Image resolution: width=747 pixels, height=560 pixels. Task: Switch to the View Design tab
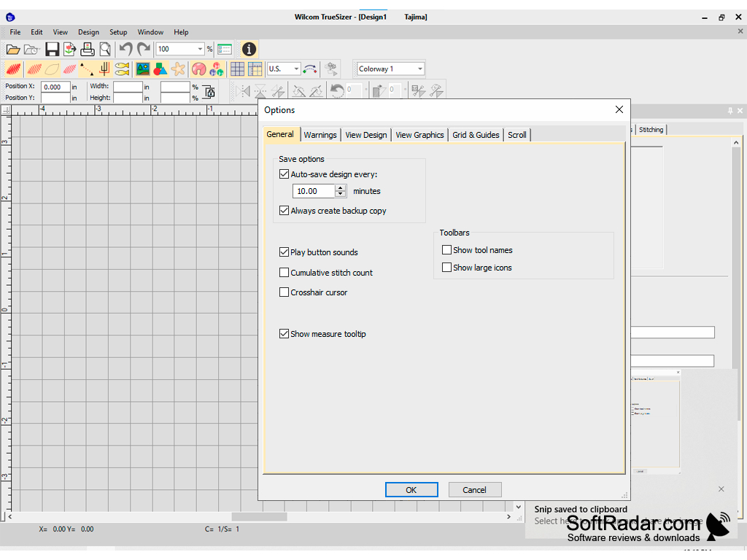coord(366,135)
